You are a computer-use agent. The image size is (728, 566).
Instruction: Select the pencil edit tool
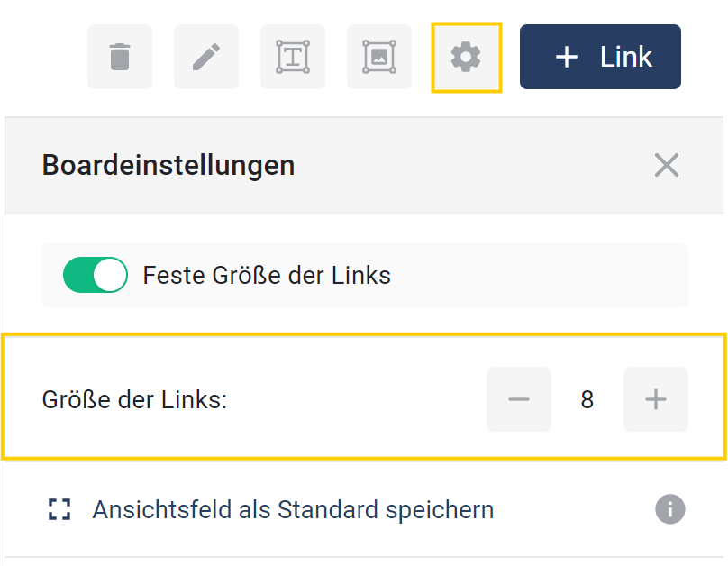pyautogui.click(x=206, y=57)
